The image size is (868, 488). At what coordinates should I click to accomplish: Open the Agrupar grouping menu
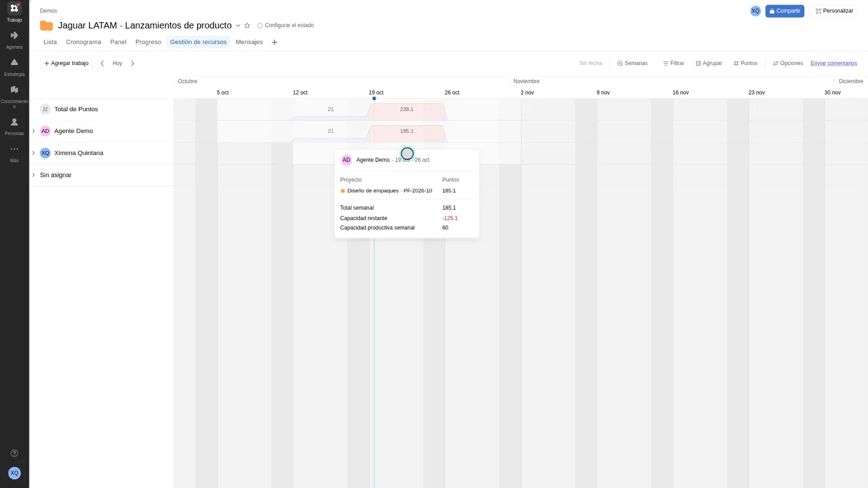[709, 63]
